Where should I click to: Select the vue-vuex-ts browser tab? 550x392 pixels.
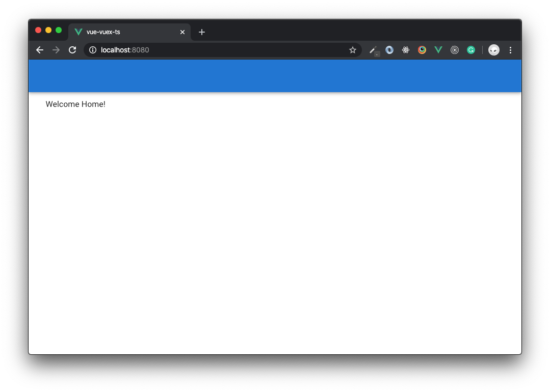point(122,32)
